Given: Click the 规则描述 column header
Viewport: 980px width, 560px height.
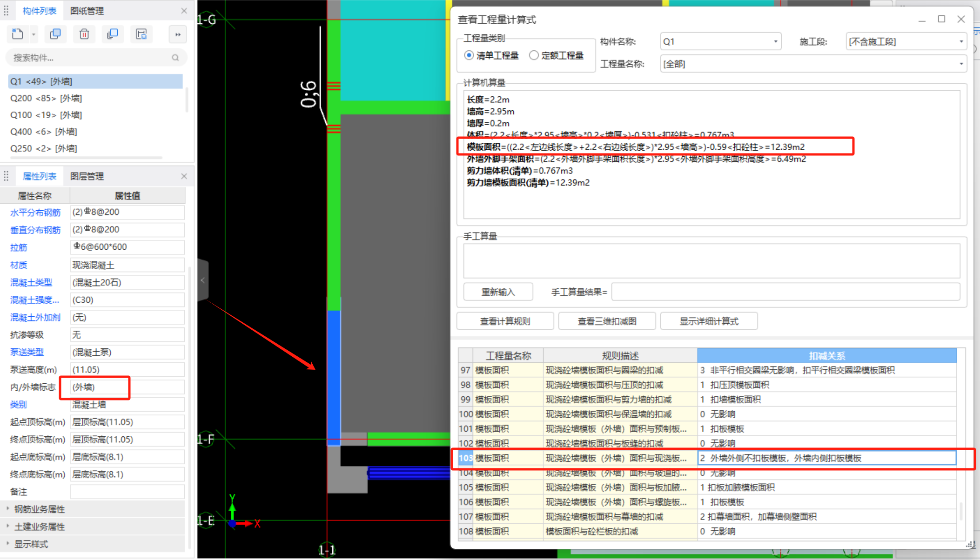Looking at the screenshot, I should 620,356.
